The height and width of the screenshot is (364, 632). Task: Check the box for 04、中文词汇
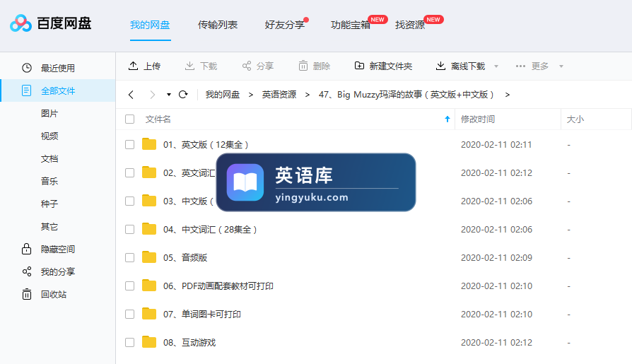[130, 230]
